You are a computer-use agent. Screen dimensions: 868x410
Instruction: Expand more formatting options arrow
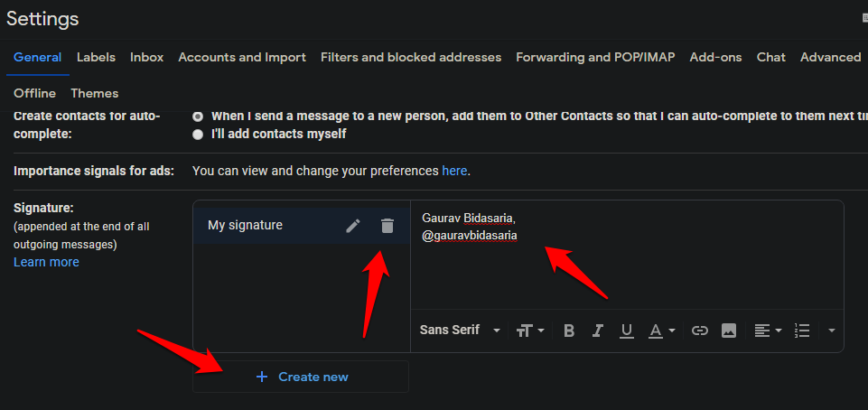click(831, 331)
